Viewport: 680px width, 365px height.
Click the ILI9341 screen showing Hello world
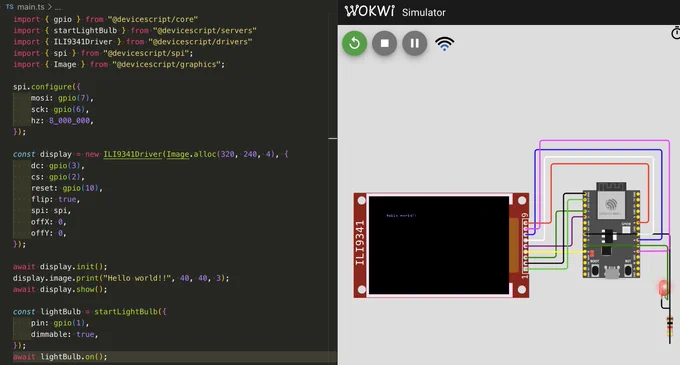(x=438, y=245)
